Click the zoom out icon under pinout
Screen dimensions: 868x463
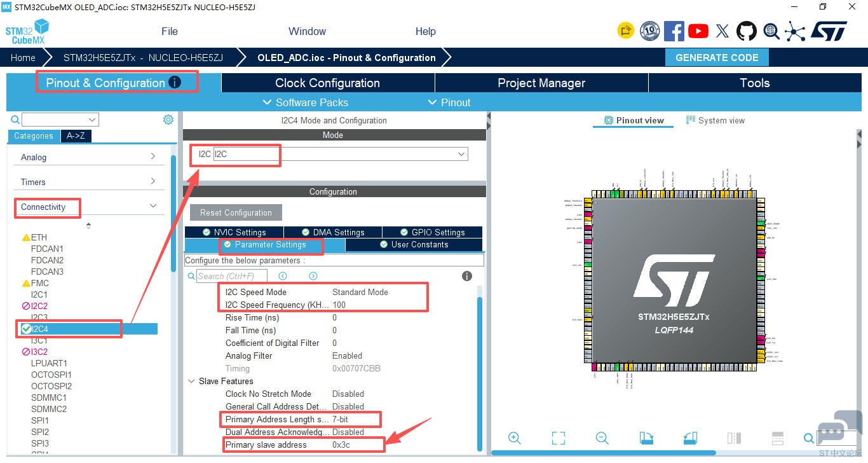tap(602, 438)
